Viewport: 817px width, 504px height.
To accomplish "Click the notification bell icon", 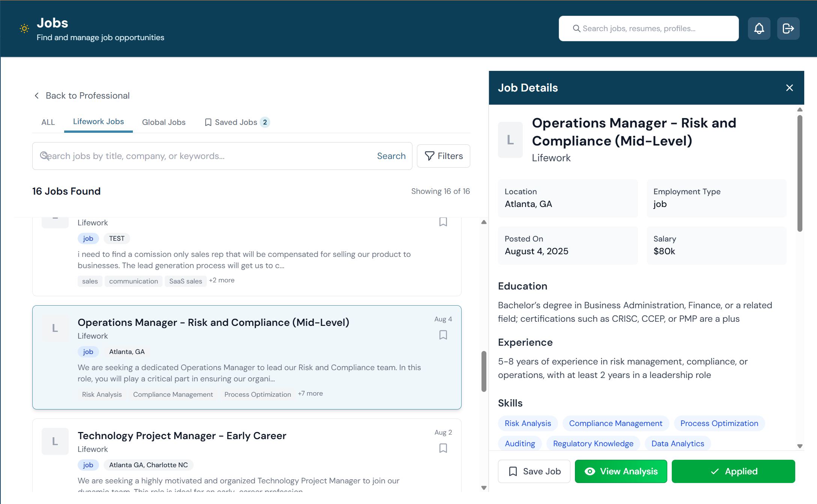I will [x=759, y=28].
